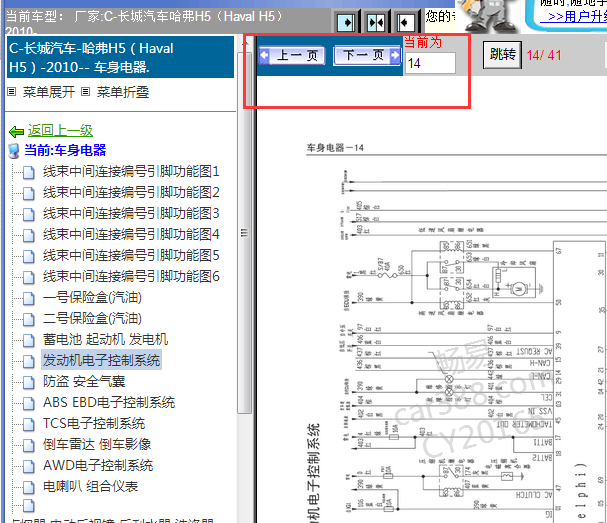The image size is (607, 523).
Task: Click page icon beside 蓄电池 起动机 发电机
Action: coord(28,341)
